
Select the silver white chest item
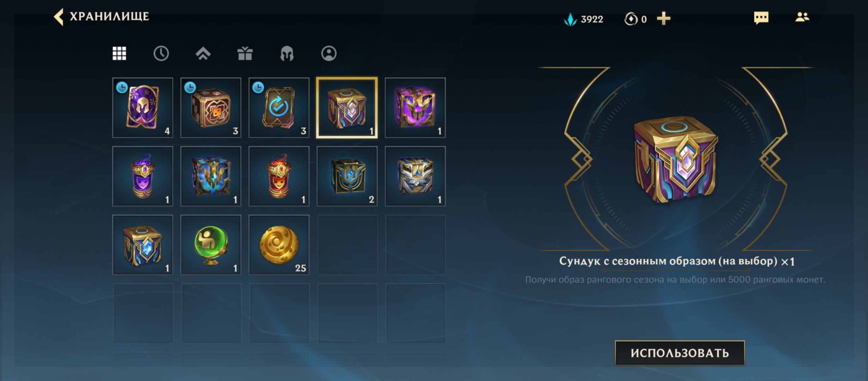(x=415, y=176)
